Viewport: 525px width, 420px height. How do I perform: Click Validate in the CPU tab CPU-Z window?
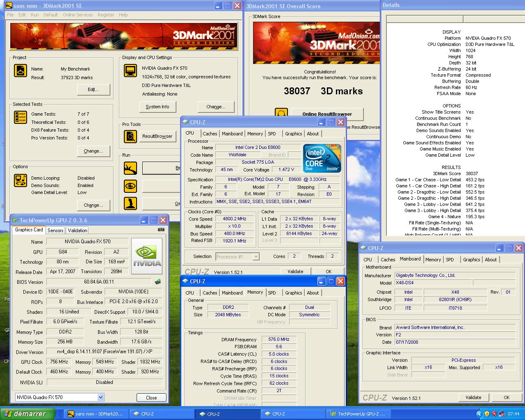[x=295, y=271]
